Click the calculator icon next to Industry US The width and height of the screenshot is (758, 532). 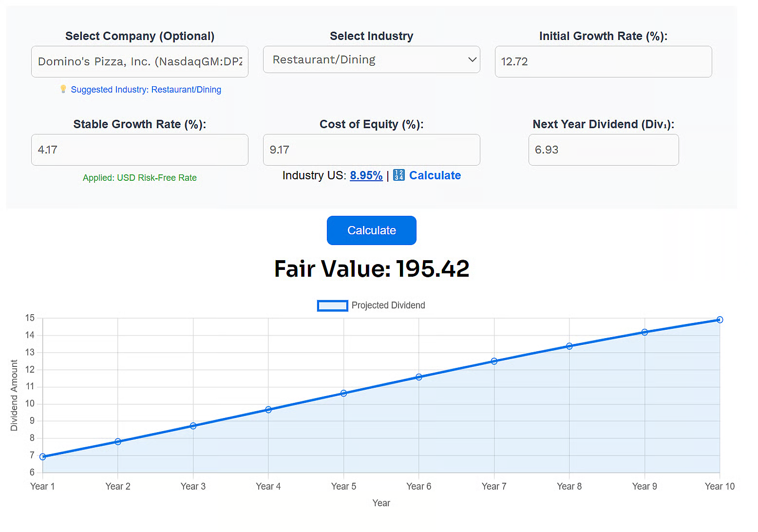coord(398,175)
